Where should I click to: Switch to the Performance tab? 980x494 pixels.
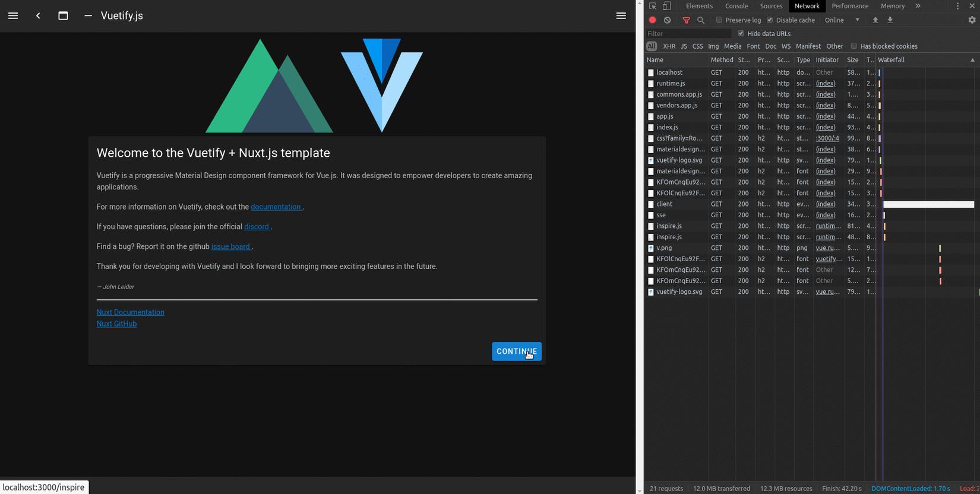850,6
